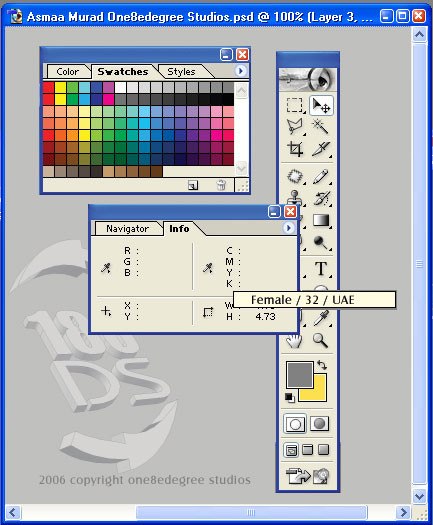The width and height of the screenshot is (433, 525).
Task: Click the H value 4.73 in Info
Action: (x=265, y=316)
